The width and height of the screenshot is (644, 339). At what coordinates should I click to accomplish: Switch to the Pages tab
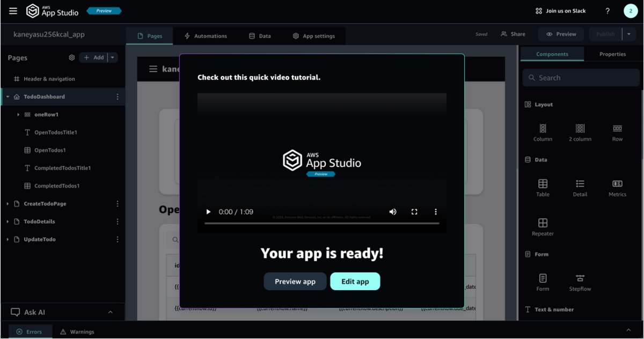150,36
